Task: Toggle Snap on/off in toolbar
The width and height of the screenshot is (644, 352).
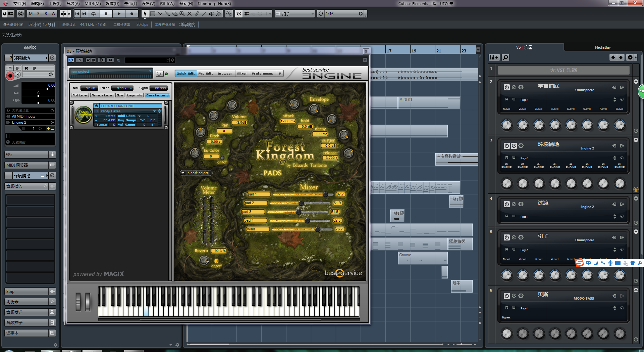Action: [x=238, y=13]
